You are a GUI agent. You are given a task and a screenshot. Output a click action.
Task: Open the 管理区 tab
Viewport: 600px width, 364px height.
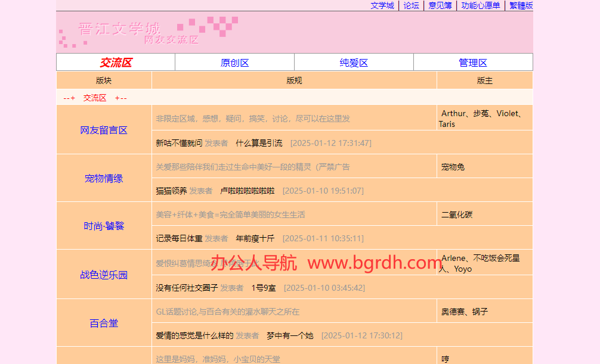click(x=473, y=63)
